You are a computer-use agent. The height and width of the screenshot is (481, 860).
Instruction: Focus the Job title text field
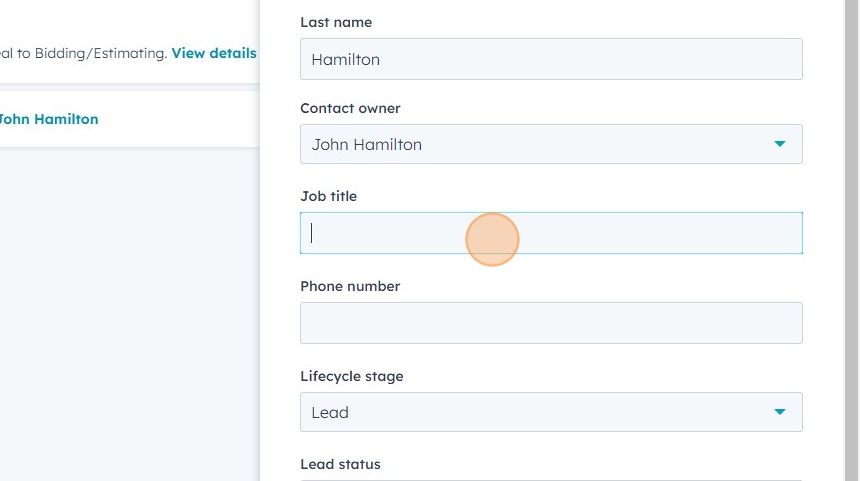550,233
